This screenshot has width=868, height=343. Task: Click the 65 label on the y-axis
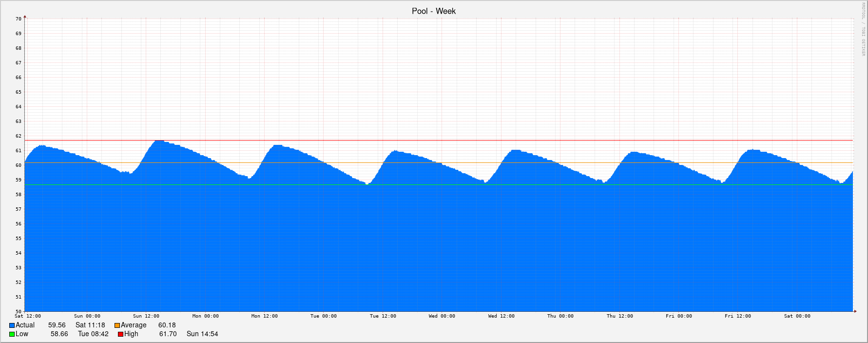pyautogui.click(x=19, y=92)
